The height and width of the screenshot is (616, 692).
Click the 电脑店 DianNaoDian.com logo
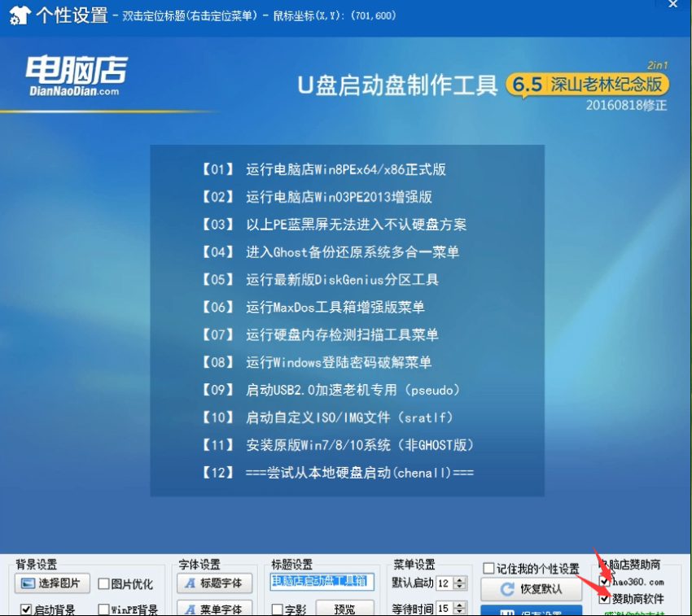pyautogui.click(x=77, y=76)
